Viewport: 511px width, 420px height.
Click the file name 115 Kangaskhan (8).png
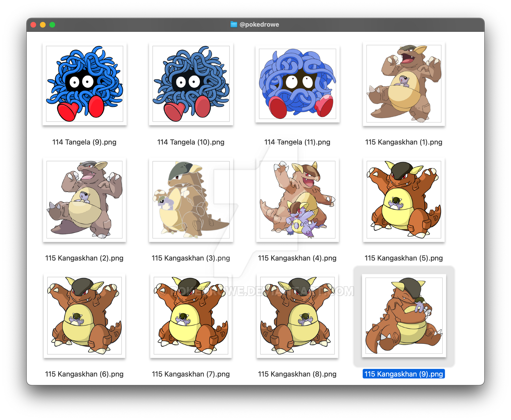(x=297, y=374)
